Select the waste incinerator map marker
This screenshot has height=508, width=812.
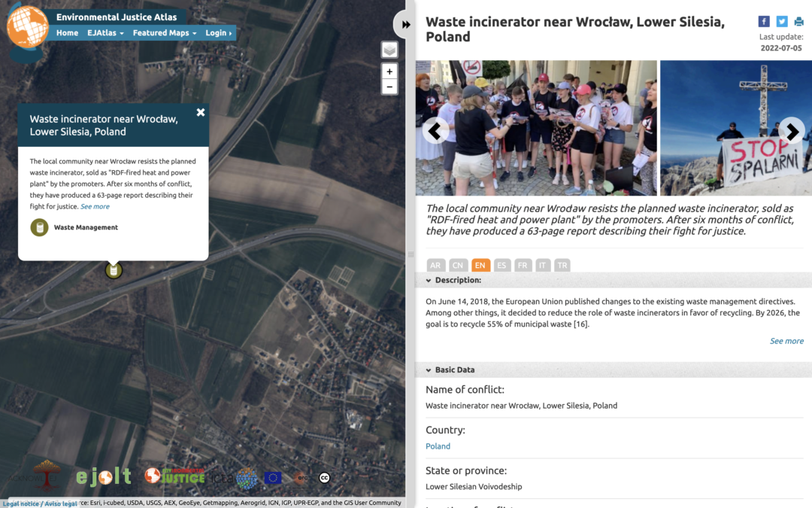pos(114,270)
